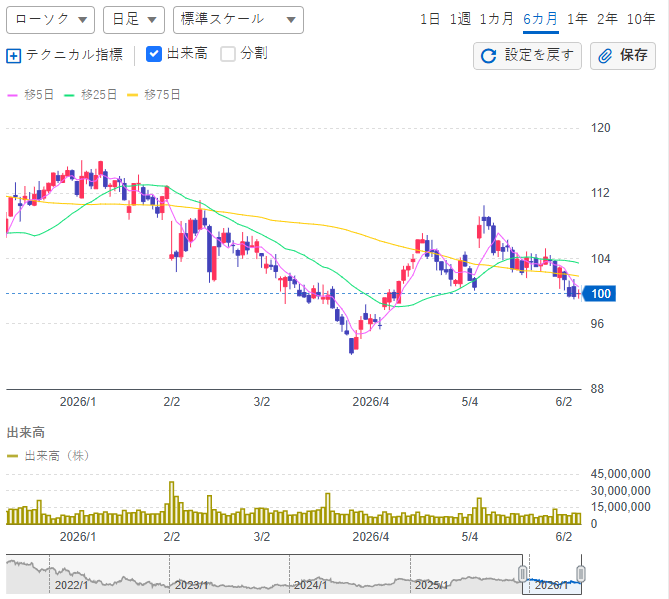Select the 1年 period tab
Screen dimensions: 669x599
coord(577,19)
